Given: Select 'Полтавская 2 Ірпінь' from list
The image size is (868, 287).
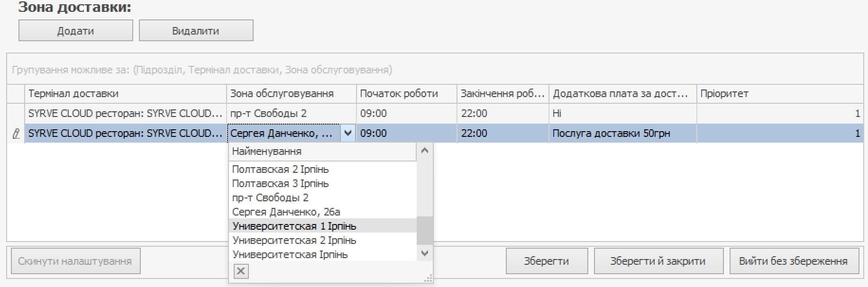Looking at the screenshot, I should (x=280, y=170).
